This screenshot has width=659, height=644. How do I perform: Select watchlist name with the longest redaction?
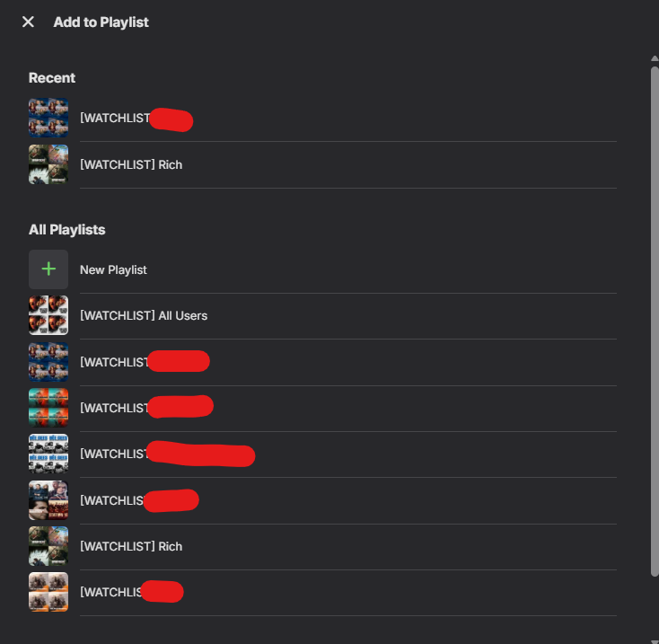167,454
